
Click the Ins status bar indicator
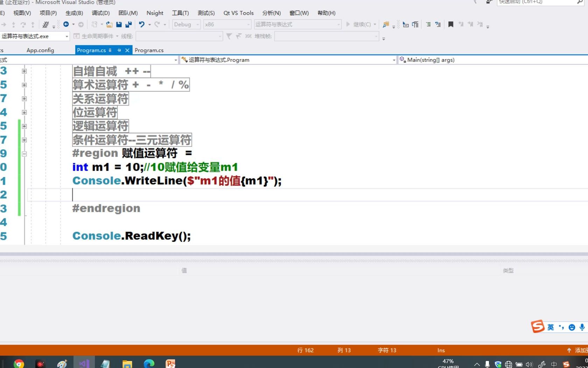click(441, 350)
